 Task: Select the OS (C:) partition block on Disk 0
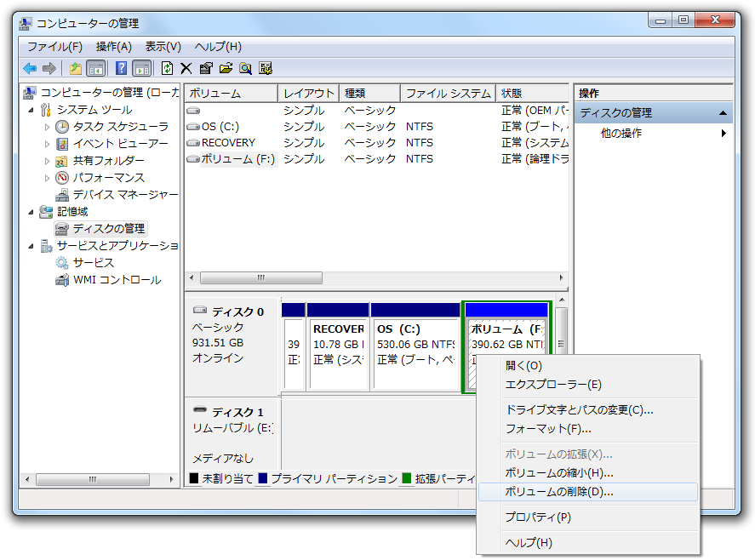click(x=415, y=346)
